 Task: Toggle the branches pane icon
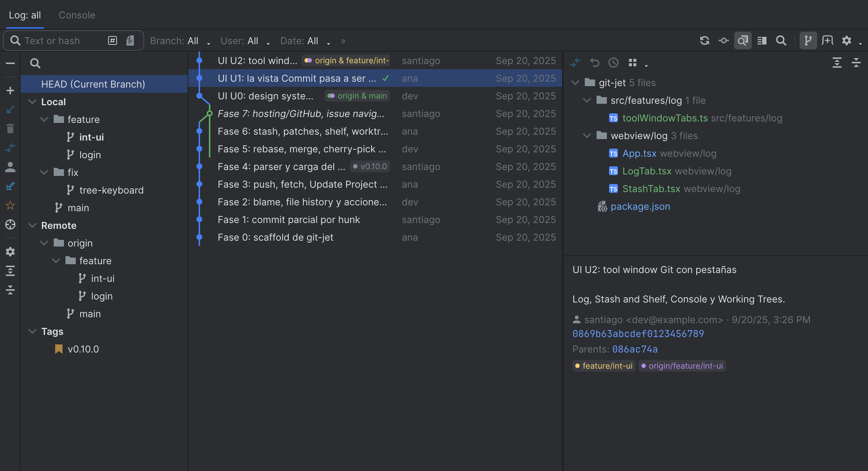808,40
